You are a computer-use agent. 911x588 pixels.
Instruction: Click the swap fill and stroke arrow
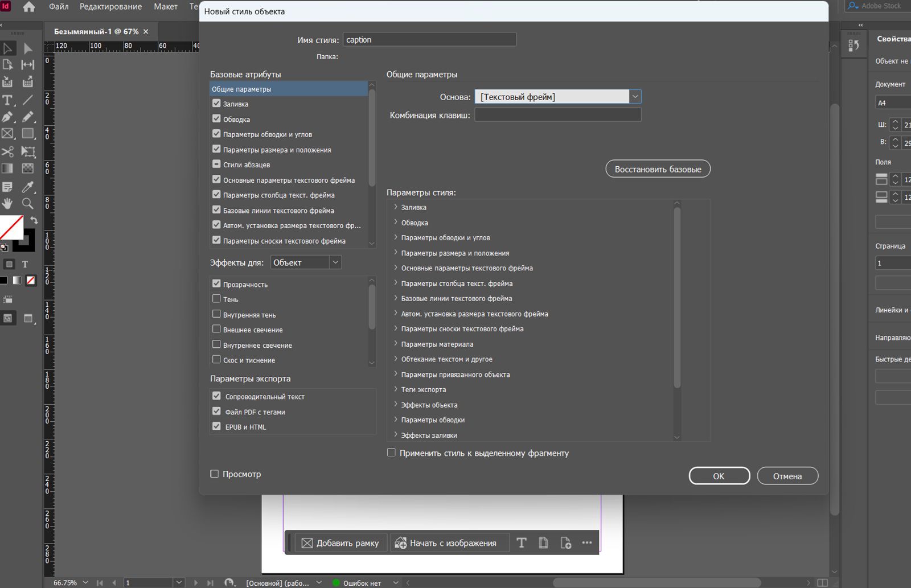[x=34, y=220]
